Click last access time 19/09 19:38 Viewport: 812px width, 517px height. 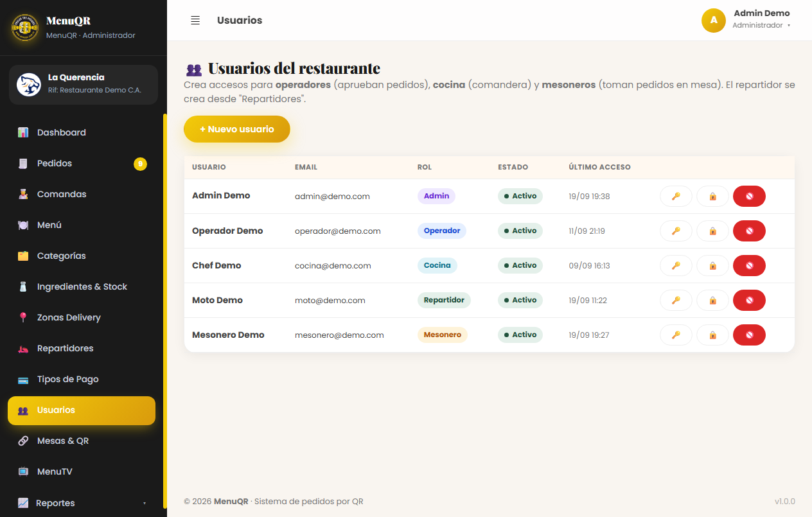click(589, 197)
